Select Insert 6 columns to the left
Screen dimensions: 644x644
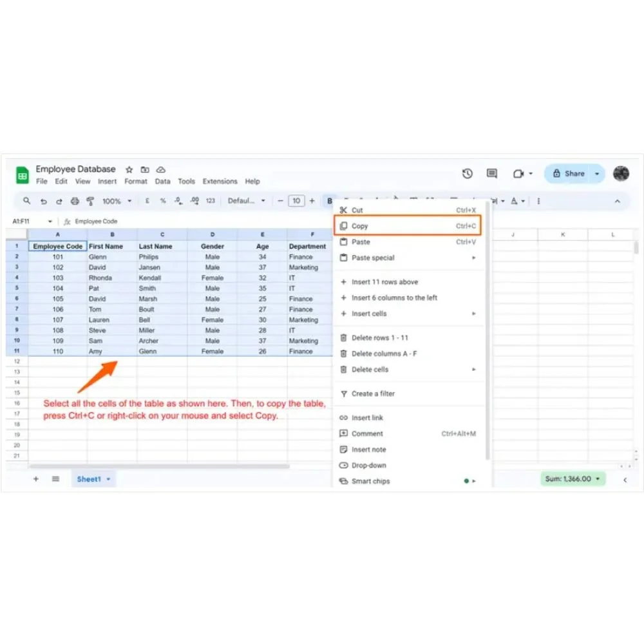click(x=408, y=298)
